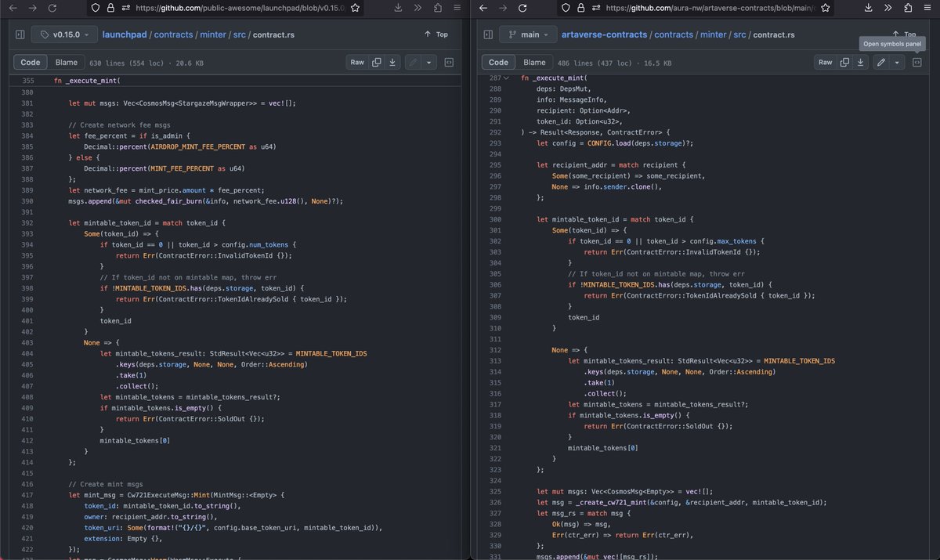Copy raw file contents in artaverse window
This screenshot has height=560, width=940.
click(x=845, y=62)
